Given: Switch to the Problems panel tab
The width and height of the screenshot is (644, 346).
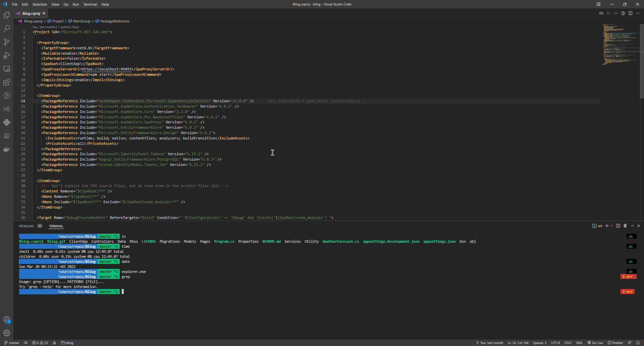Looking at the screenshot, I should pos(26,226).
